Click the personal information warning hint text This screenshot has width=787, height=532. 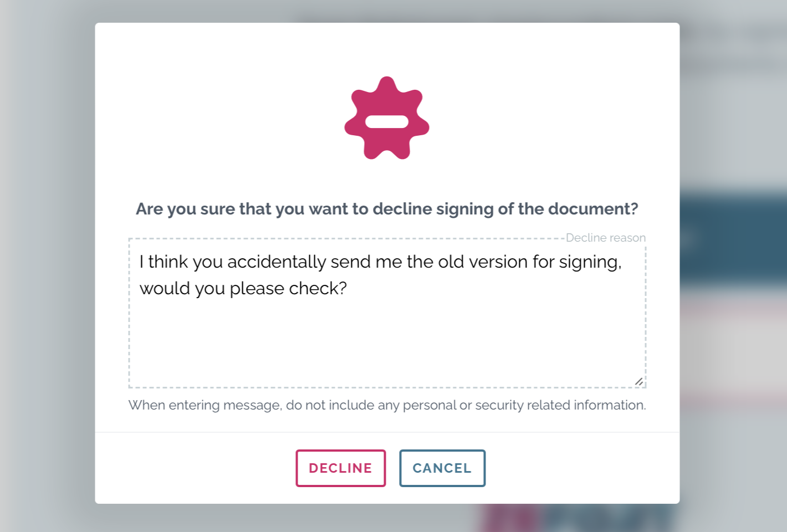point(387,405)
